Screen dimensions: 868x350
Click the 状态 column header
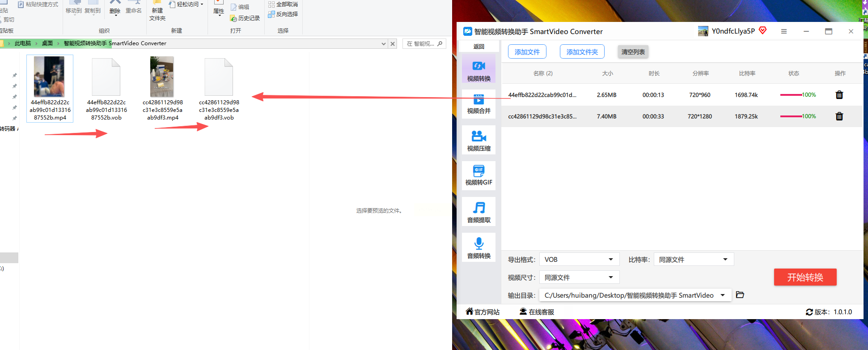click(x=794, y=73)
